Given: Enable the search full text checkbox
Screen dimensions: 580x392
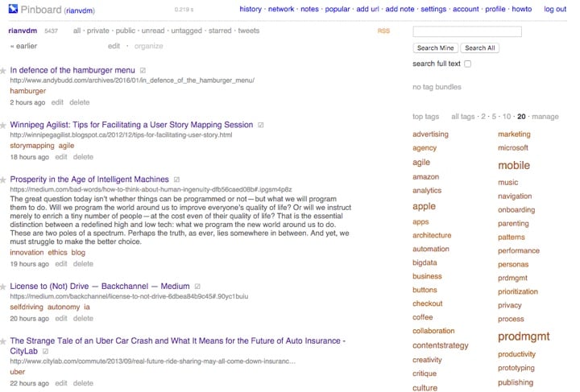Looking at the screenshot, I should [468, 64].
